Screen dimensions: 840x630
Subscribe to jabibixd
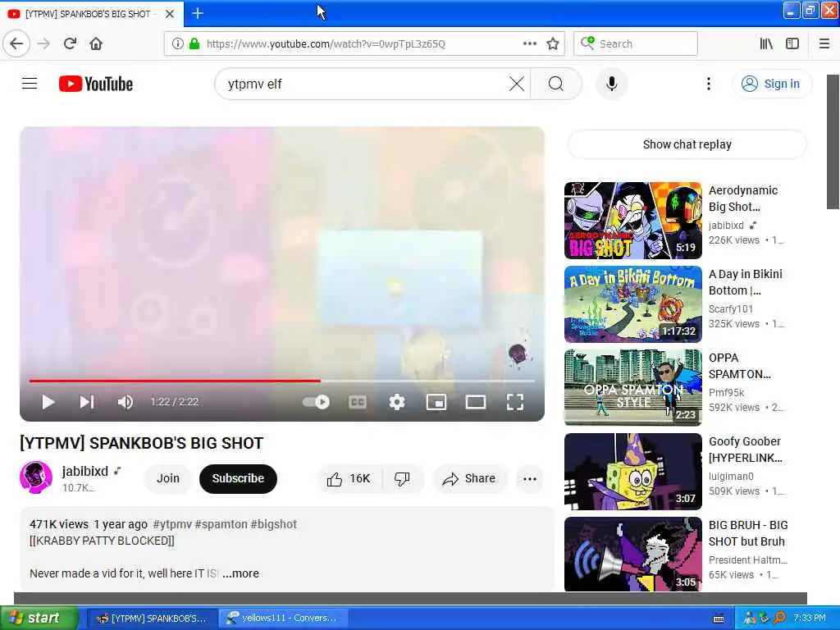(x=238, y=478)
